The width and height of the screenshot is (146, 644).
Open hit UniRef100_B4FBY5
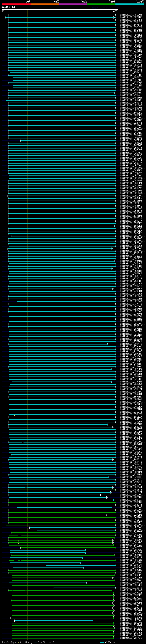(x=131, y=25)
